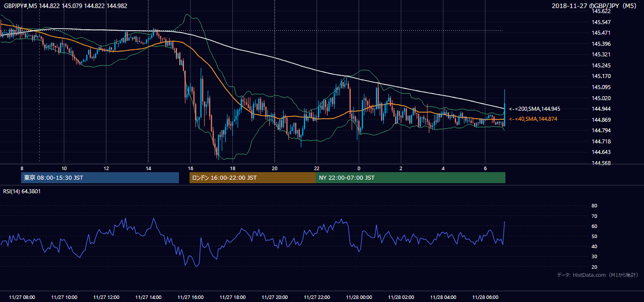
Task: Click the 11/27 16:00 date label
Action: (190, 297)
